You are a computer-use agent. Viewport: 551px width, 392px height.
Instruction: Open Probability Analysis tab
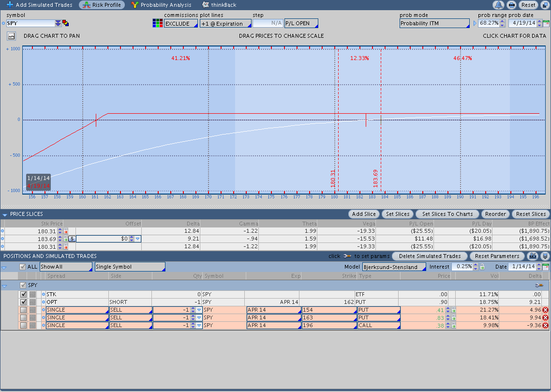[161, 5]
